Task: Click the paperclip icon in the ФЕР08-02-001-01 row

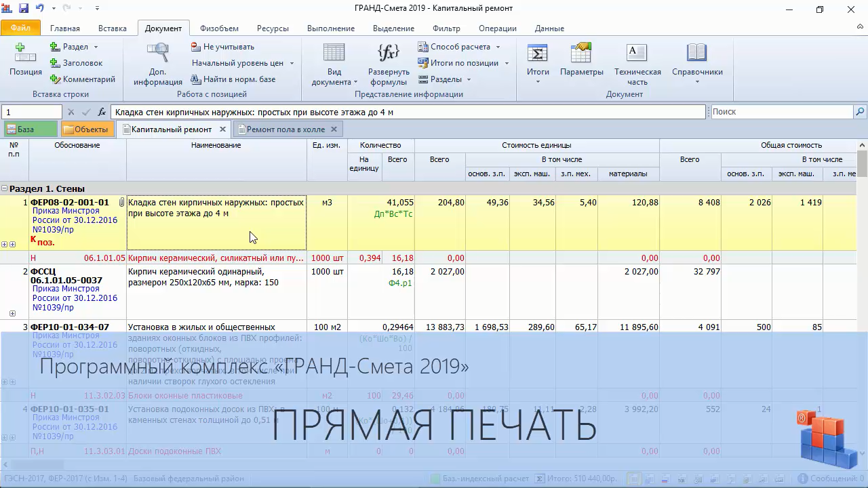Action: (122, 202)
